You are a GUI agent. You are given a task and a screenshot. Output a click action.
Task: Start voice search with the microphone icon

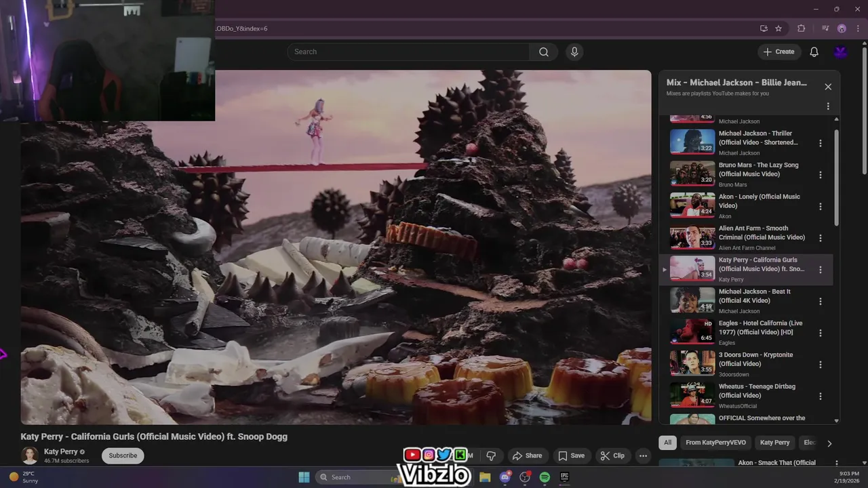[574, 52]
